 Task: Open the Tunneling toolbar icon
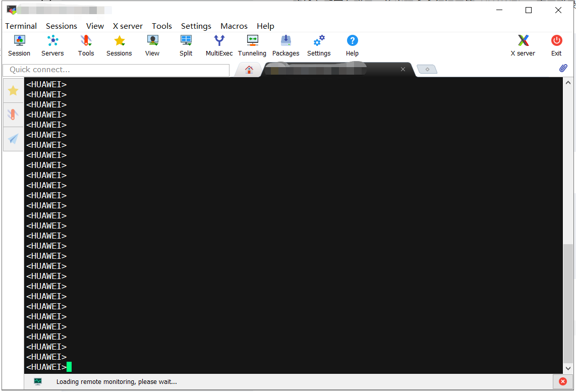252,45
